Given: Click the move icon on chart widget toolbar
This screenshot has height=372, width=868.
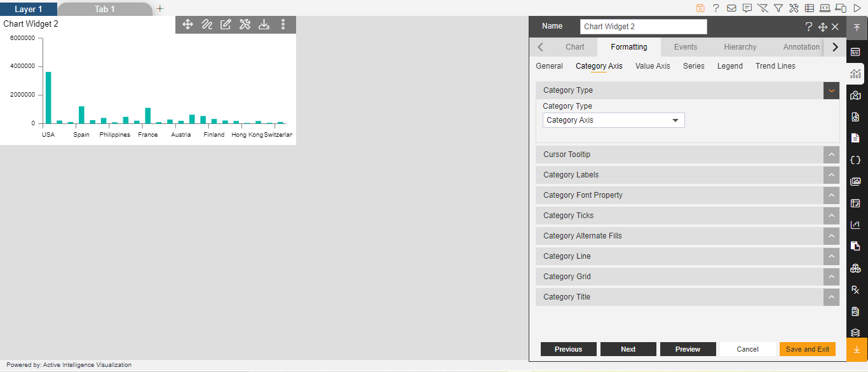Looking at the screenshot, I should [x=187, y=25].
